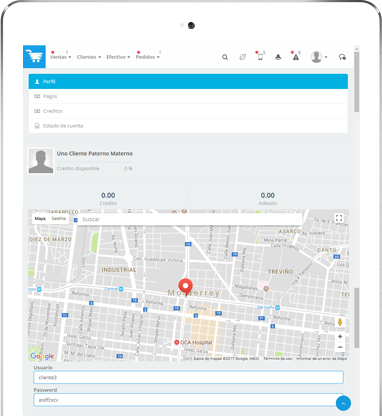
Task: Open Términos de uso map link
Action: (x=278, y=359)
